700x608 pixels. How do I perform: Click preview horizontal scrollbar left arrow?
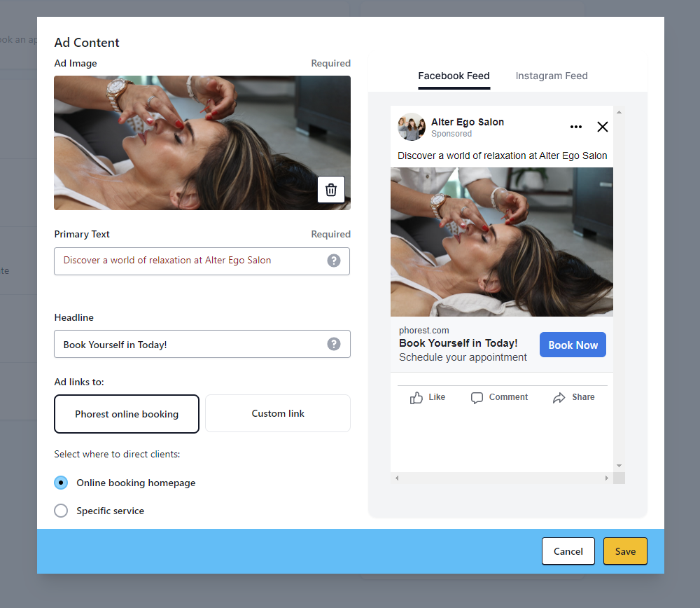(396, 478)
